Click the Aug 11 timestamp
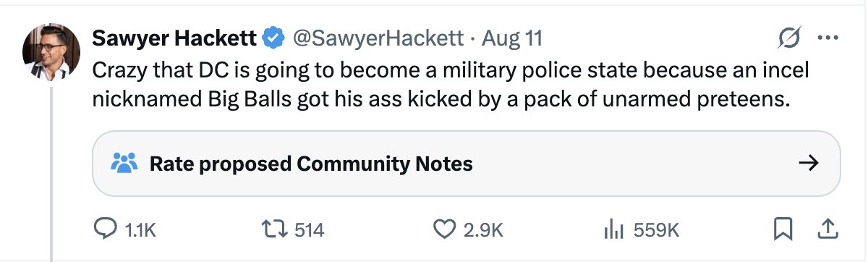 coord(512,38)
